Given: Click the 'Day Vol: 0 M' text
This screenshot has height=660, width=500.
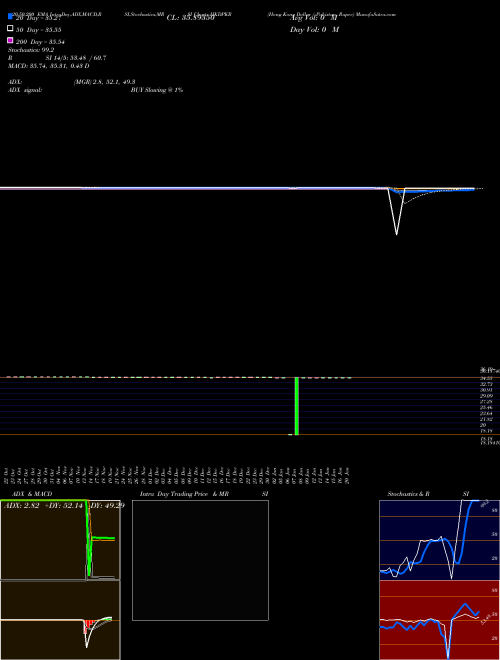Looking at the screenshot, I should [314, 29].
